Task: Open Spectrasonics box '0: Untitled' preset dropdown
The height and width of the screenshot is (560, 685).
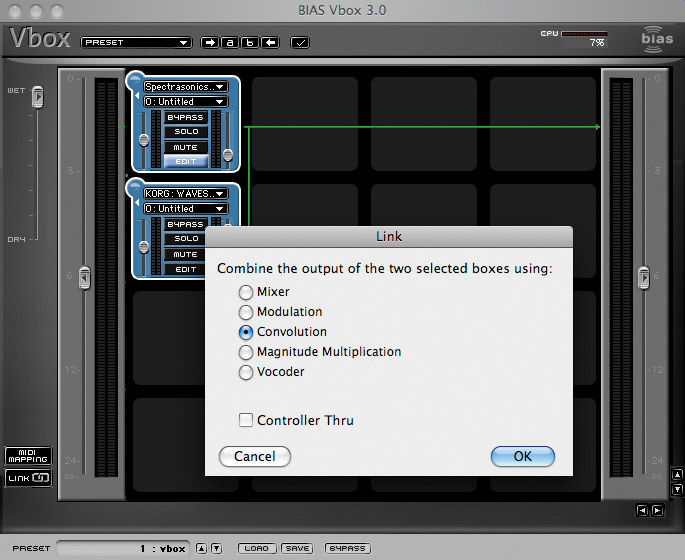Action: [x=185, y=102]
